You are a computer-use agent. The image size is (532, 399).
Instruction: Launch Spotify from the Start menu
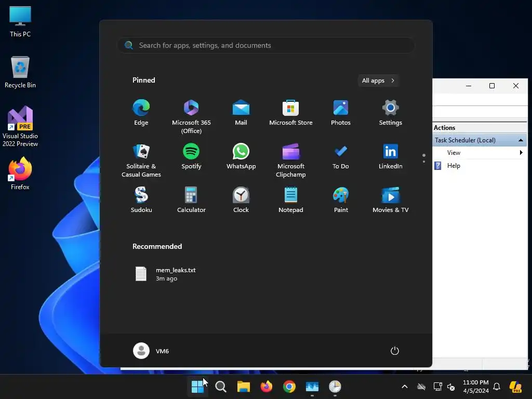click(x=191, y=156)
